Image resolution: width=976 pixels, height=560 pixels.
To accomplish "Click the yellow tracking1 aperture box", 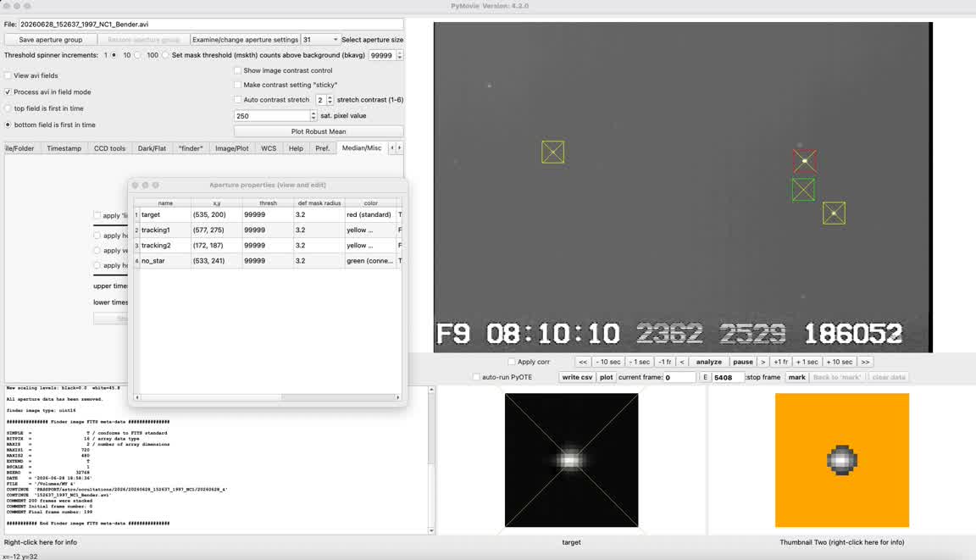I will tap(834, 213).
